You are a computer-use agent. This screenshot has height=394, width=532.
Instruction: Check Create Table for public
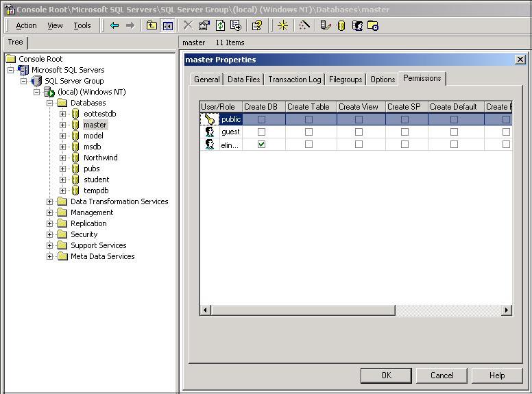309,119
